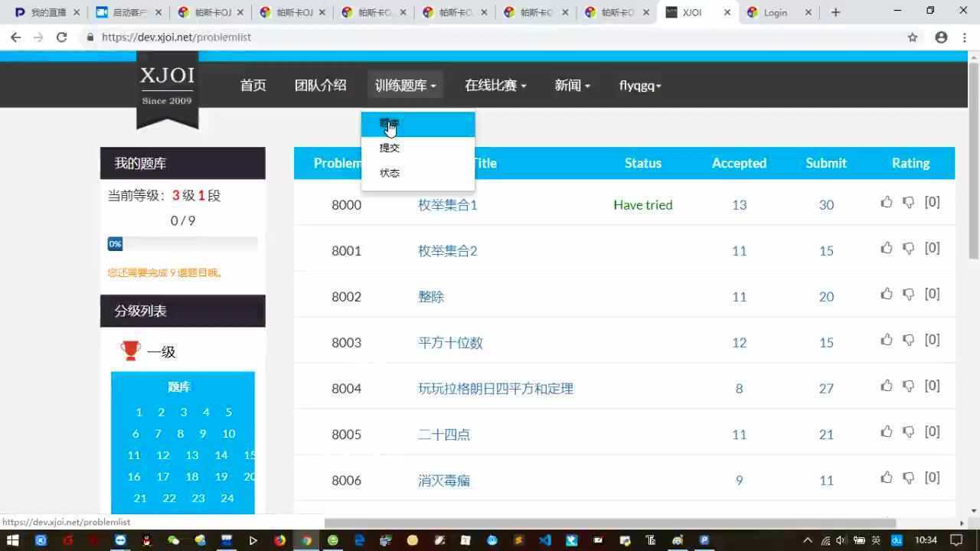980x551 pixels.
Task: Click thumbs up for problem 8000
Action: [887, 202]
